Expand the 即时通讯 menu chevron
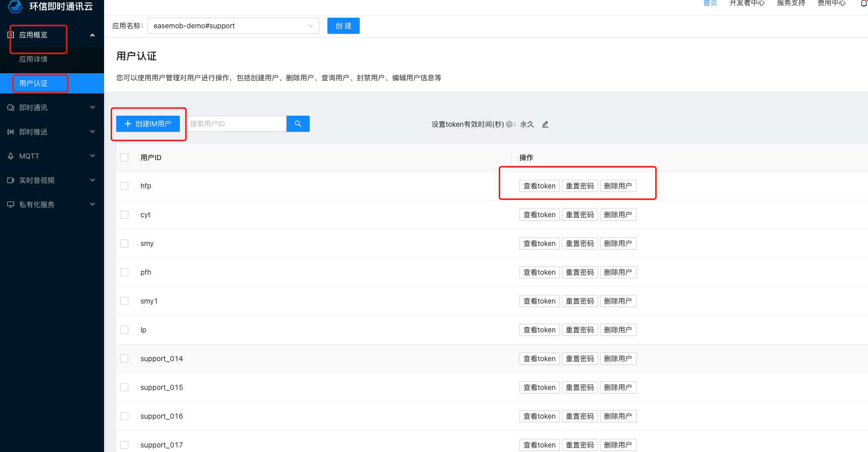Screen dimensions: 868x452 (92, 108)
